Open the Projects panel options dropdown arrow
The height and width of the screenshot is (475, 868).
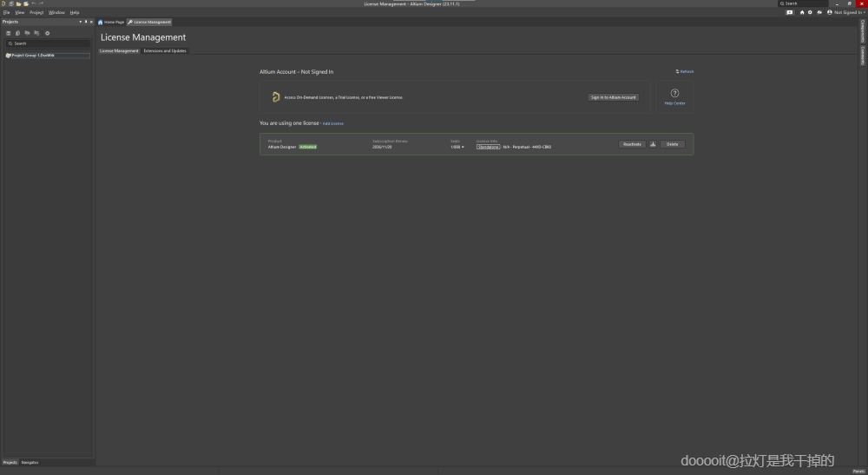(80, 22)
